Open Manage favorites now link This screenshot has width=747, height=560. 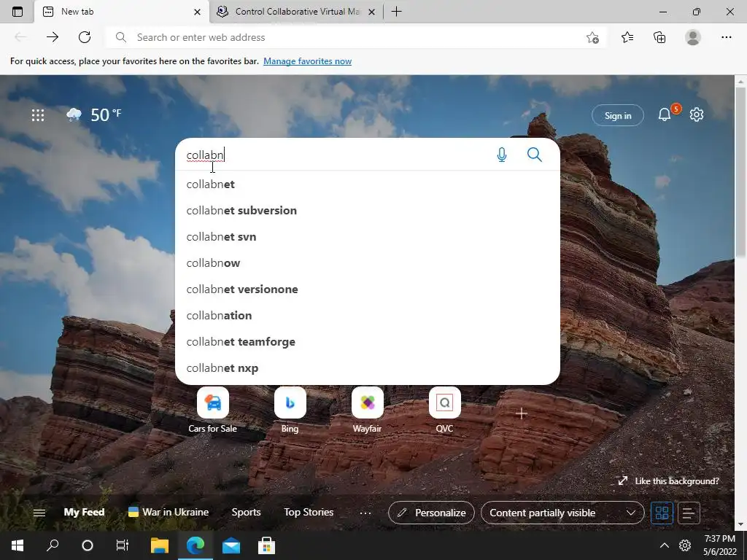[307, 61]
